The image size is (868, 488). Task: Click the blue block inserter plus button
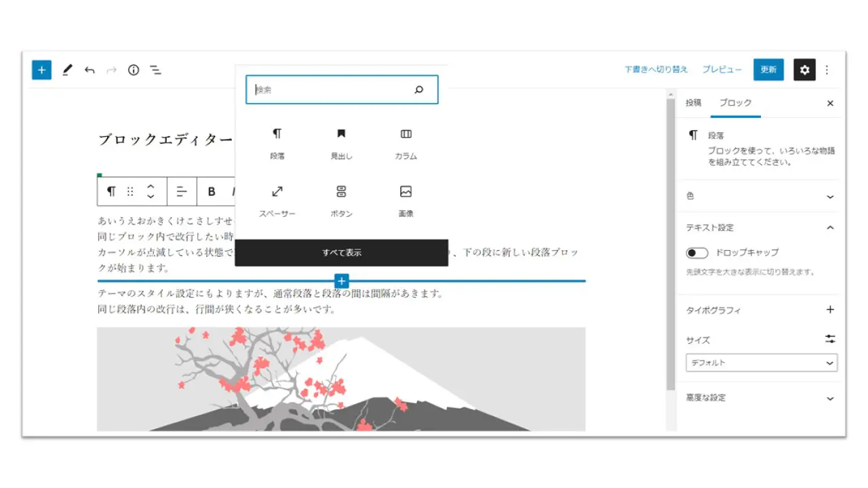(41, 70)
